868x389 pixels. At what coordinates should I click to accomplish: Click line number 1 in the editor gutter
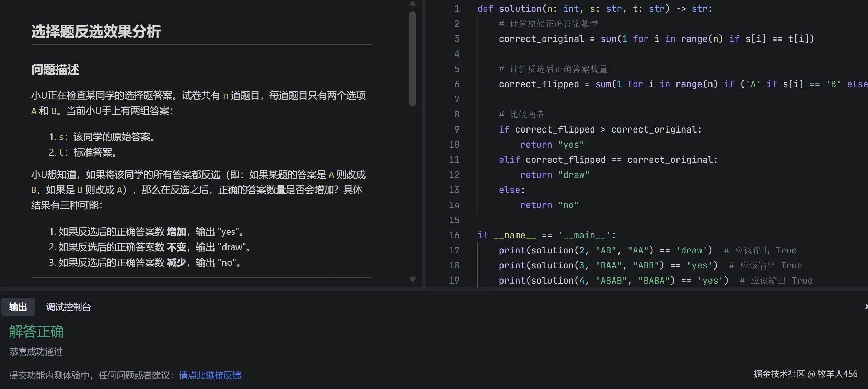[x=456, y=9]
